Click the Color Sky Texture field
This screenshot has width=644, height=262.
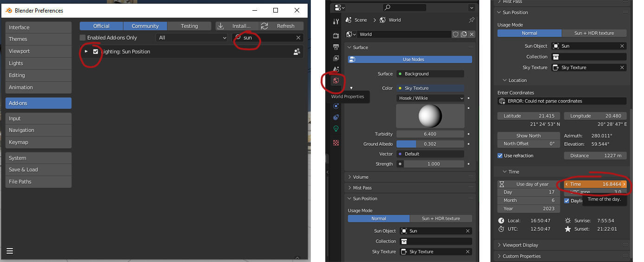[430, 88]
